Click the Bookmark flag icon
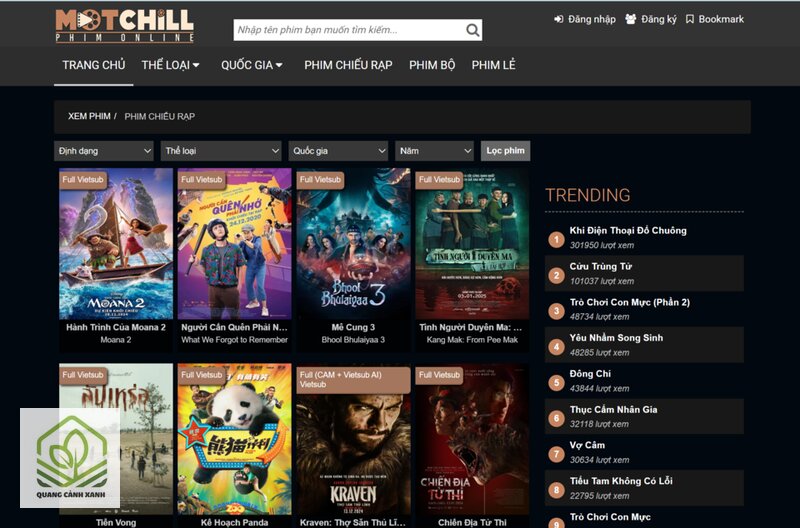Image resolution: width=800 pixels, height=528 pixels. 690,19
